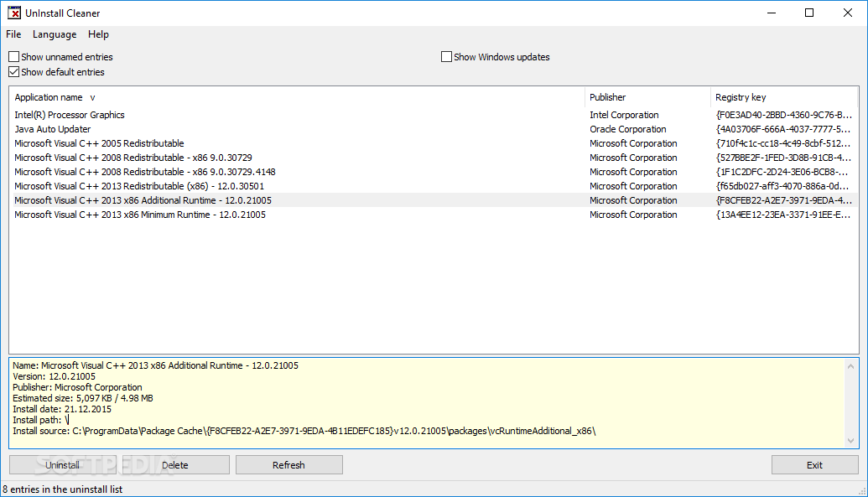The image size is (868, 497).
Task: Open the File menu
Action: [13, 34]
